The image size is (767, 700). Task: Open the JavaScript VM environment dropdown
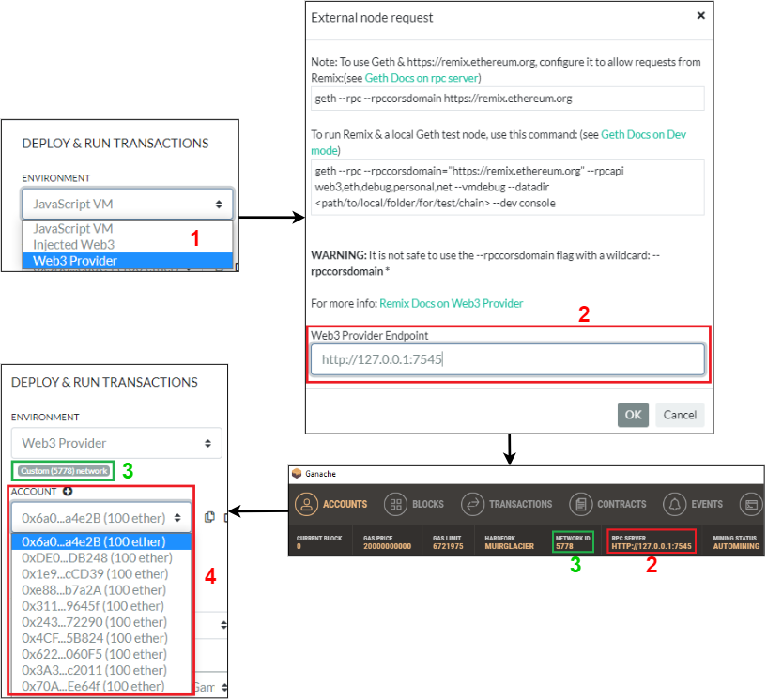[x=127, y=204]
